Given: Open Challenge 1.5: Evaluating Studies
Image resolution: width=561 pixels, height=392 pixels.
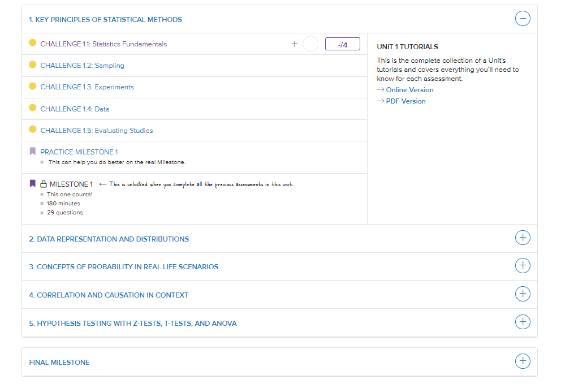Looking at the screenshot, I should [97, 131].
